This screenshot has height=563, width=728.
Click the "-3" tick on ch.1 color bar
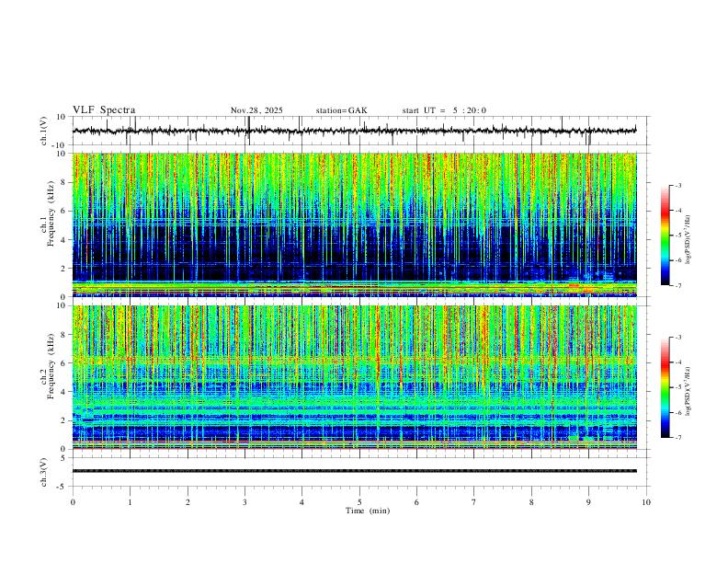tap(678, 185)
